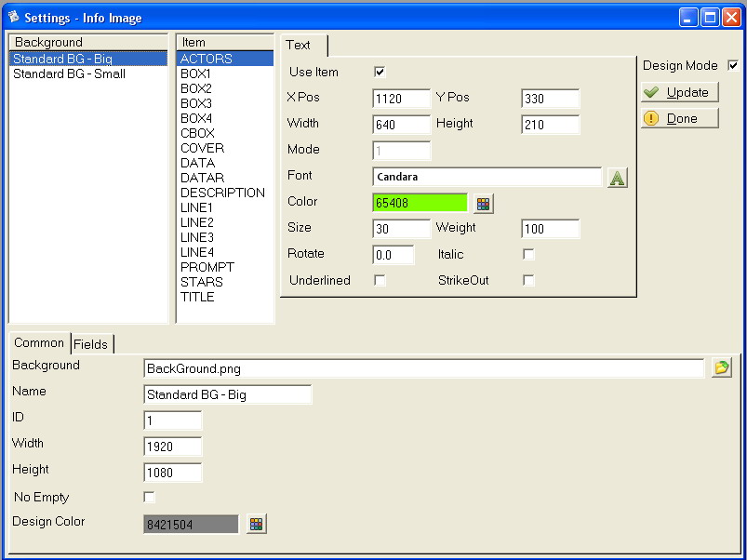The width and height of the screenshot is (747, 560).
Task: Select LINE1 in the Item list
Action: (225, 207)
